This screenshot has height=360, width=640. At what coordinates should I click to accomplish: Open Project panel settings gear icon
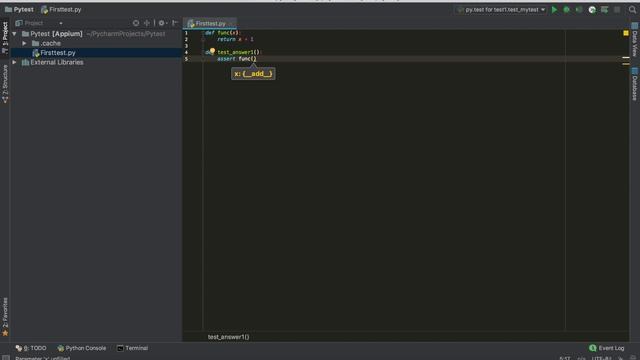coord(162,23)
